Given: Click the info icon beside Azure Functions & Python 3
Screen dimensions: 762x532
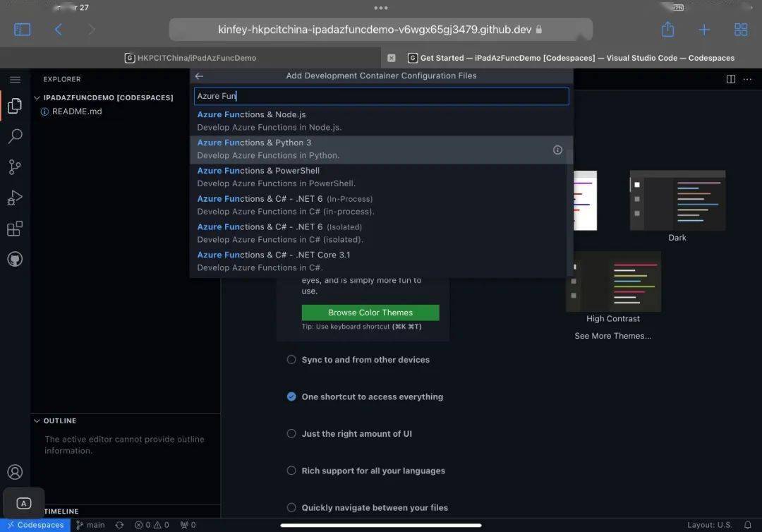Looking at the screenshot, I should [x=557, y=150].
